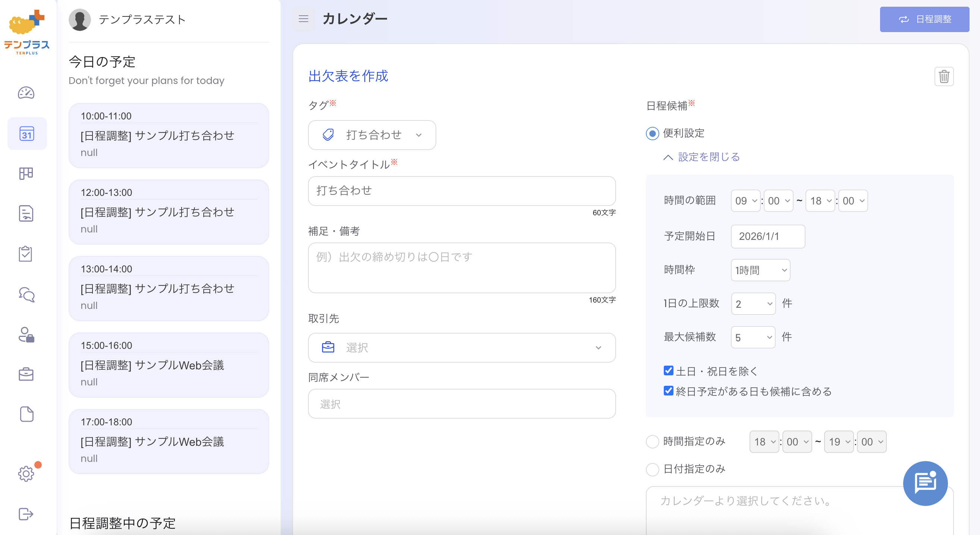The image size is (980, 535).
Task: Click the 予定開始日 date field showing 2026/1/1
Action: pos(768,236)
